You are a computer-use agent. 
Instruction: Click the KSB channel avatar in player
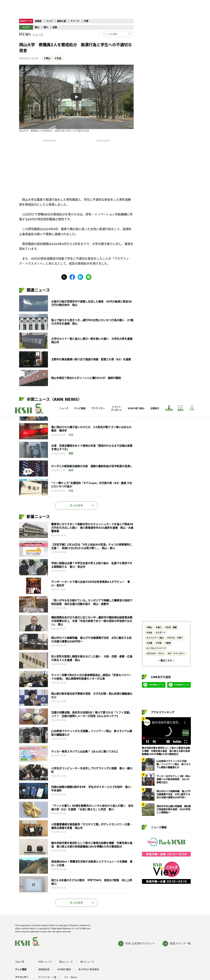click(147, 722)
